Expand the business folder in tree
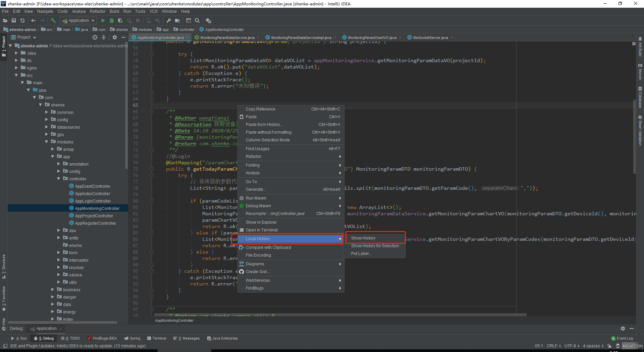The width and height of the screenshot is (644, 352). 53,290
